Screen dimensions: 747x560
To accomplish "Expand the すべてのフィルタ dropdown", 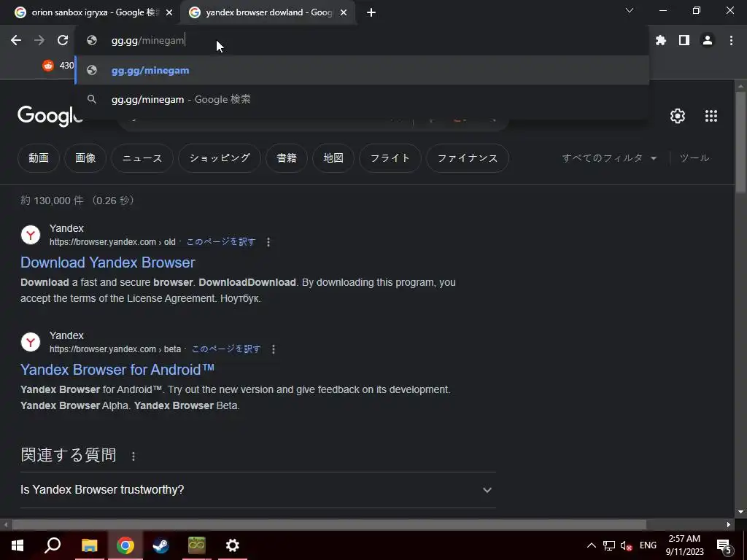I will pyautogui.click(x=609, y=158).
